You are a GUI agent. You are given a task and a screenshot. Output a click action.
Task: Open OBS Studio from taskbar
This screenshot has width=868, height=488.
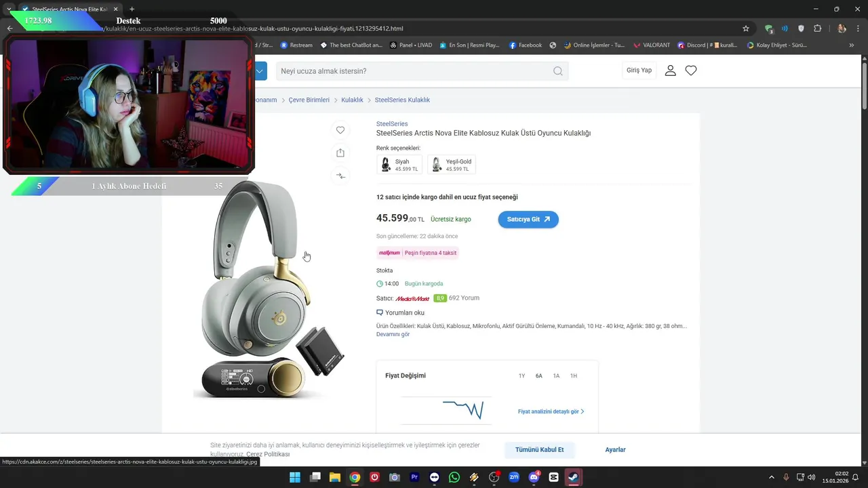point(494,477)
